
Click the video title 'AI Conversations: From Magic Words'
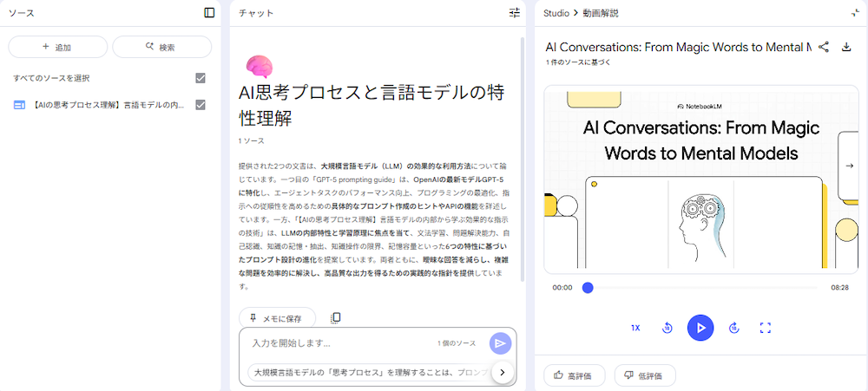tap(678, 47)
